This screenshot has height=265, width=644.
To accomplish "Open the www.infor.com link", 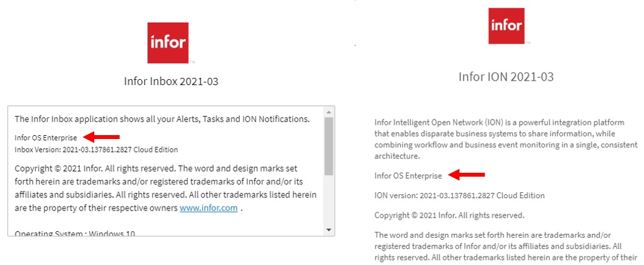I will (x=208, y=208).
